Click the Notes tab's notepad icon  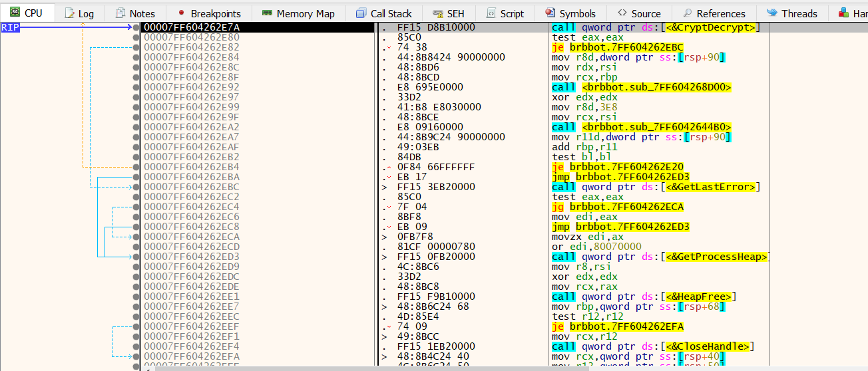pyautogui.click(x=120, y=13)
